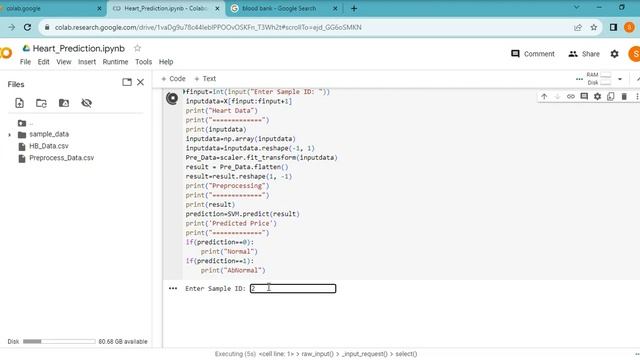Screen dimensions: 640x360
Task: Add a comment on the cell
Action: point(584,96)
